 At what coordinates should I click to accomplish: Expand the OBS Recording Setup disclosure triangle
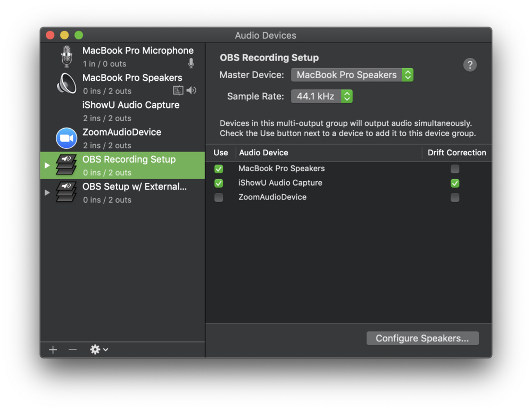(47, 165)
